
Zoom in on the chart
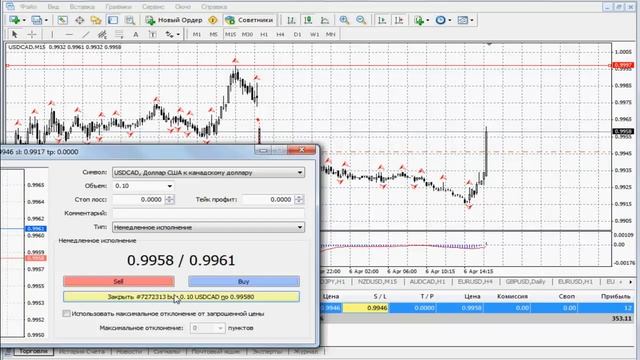pos(344,20)
